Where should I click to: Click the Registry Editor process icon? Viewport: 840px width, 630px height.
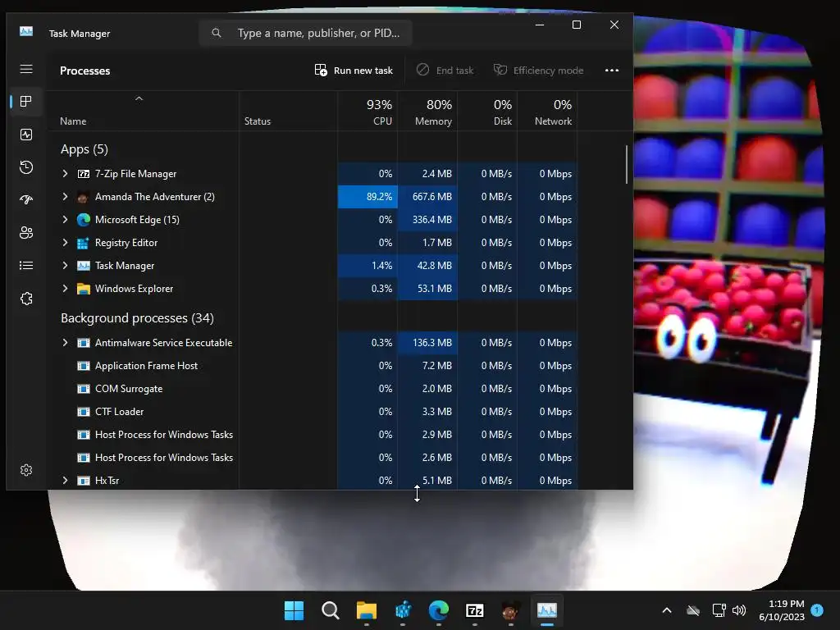pos(83,243)
